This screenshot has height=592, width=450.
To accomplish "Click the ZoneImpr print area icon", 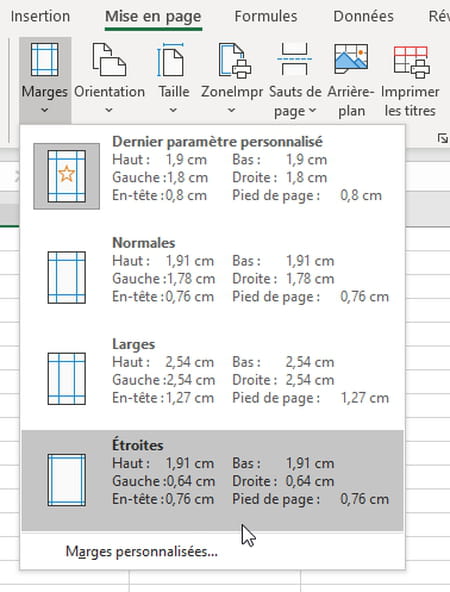I will point(235,60).
